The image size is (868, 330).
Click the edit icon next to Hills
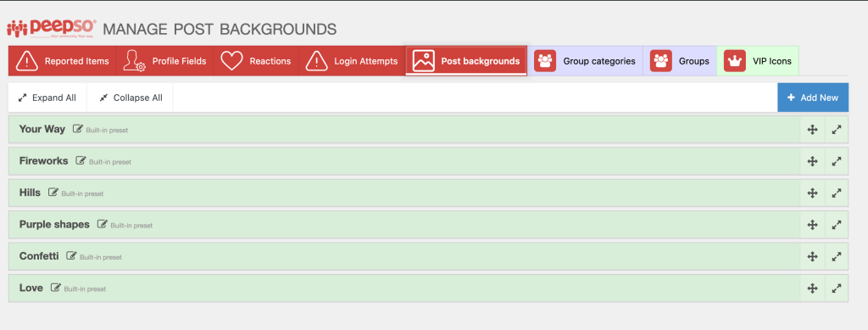53,193
